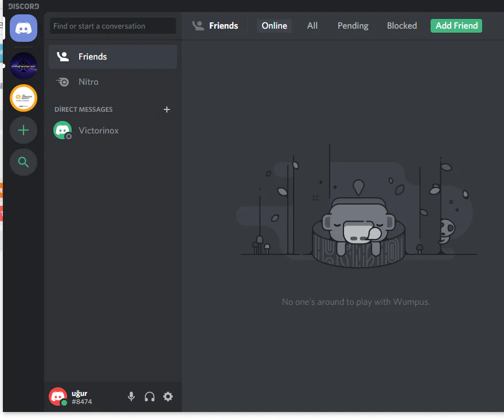Viewport: 504px width, 420px height.
Task: Mute your microphone
Action: click(131, 397)
